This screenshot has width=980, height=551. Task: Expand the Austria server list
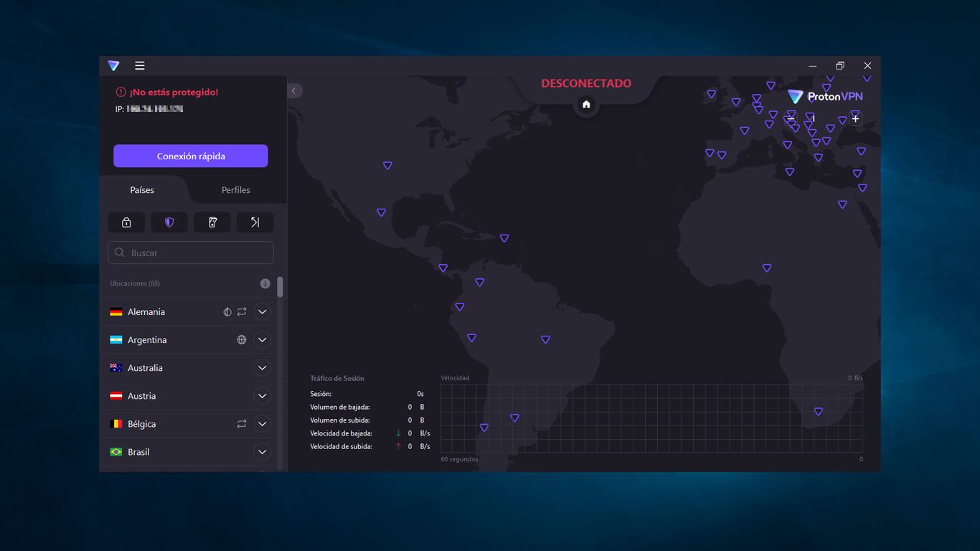coord(263,396)
